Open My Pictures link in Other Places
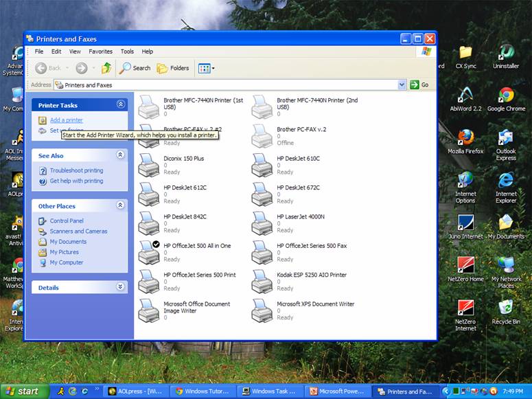Viewport: 532px width, 399px height. 64,252
